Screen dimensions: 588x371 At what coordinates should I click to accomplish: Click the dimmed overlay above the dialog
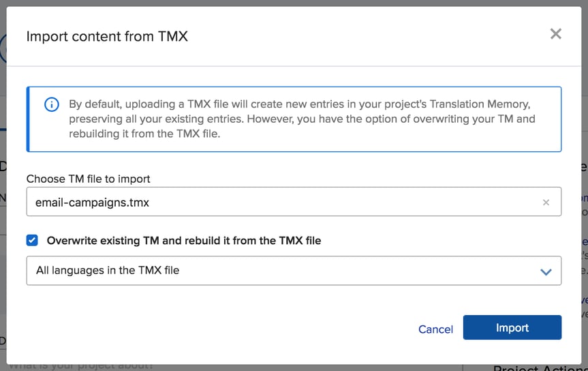tap(293, 3)
